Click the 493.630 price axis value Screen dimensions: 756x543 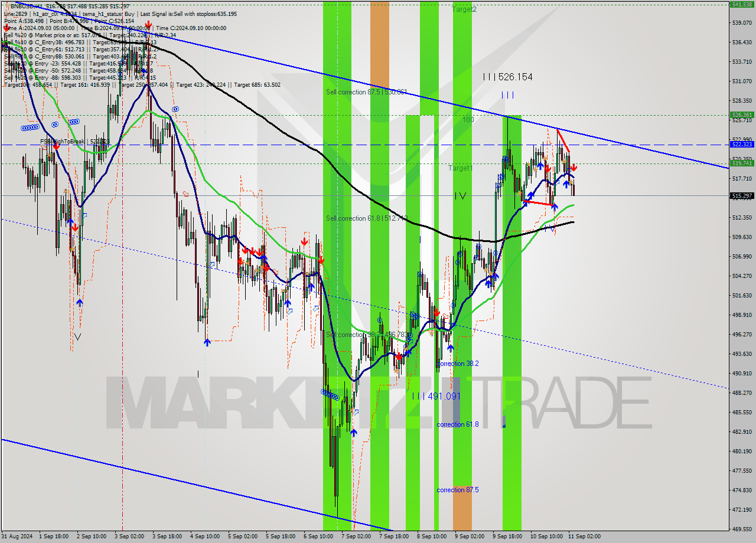point(741,354)
